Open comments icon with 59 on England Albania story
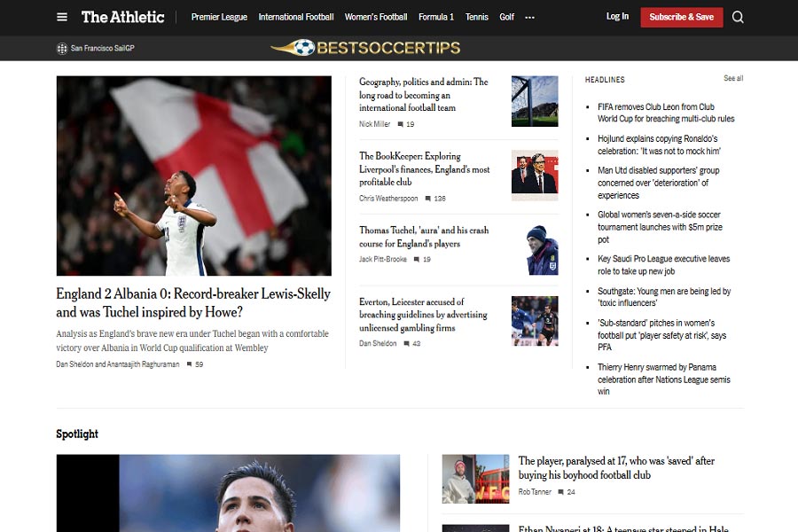798x532 pixels. click(x=190, y=364)
